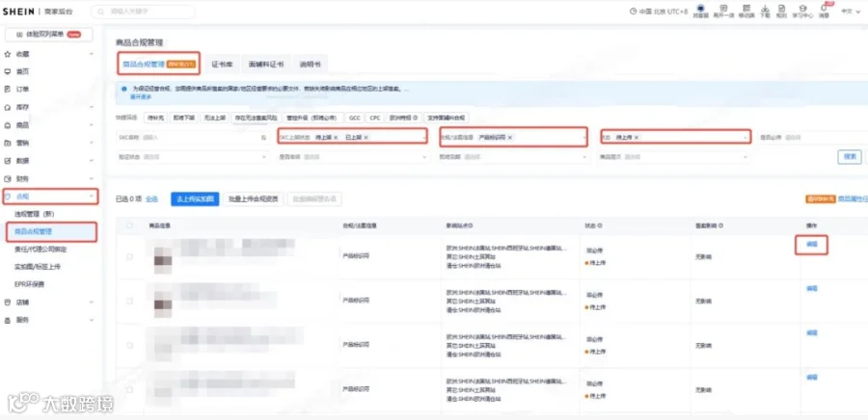Open the first avatar icon in top bar

[700, 9]
